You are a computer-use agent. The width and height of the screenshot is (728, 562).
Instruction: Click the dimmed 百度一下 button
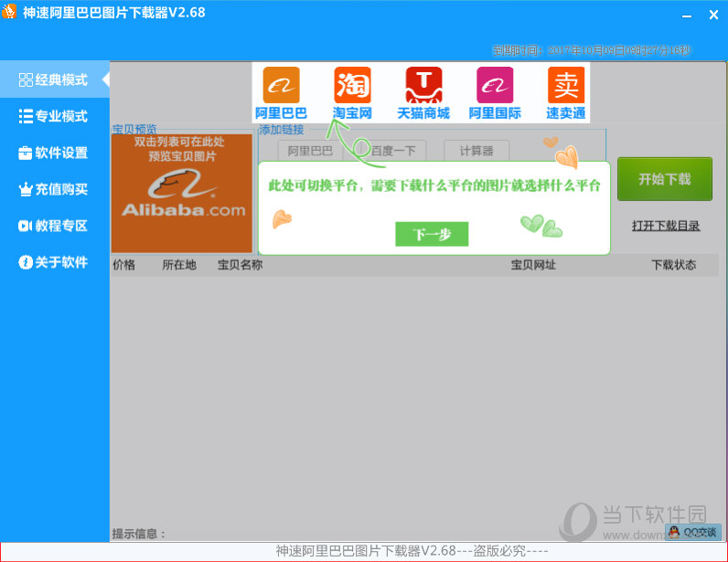click(392, 151)
